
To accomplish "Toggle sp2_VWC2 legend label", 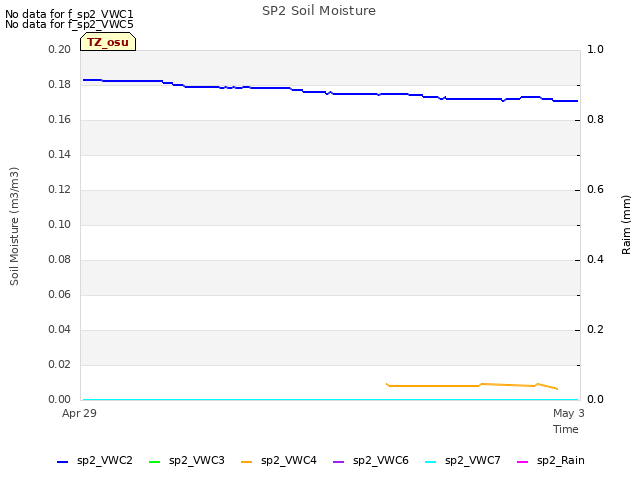I will (x=104, y=460).
